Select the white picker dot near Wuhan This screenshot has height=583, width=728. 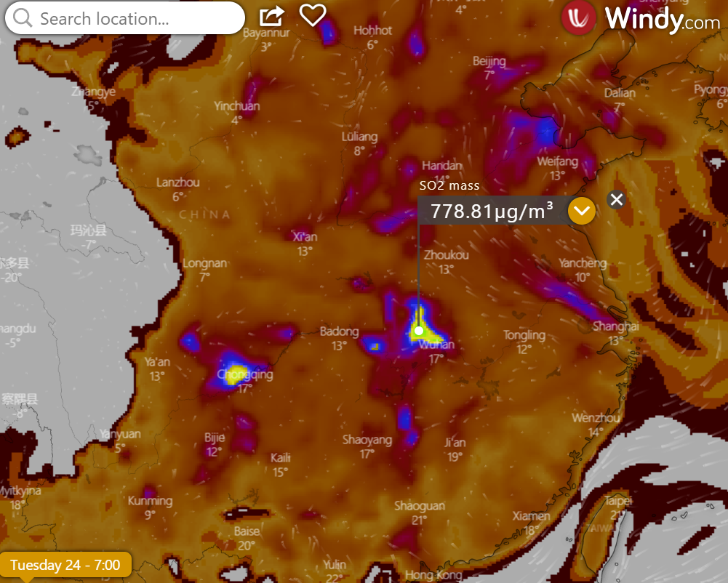click(x=419, y=331)
